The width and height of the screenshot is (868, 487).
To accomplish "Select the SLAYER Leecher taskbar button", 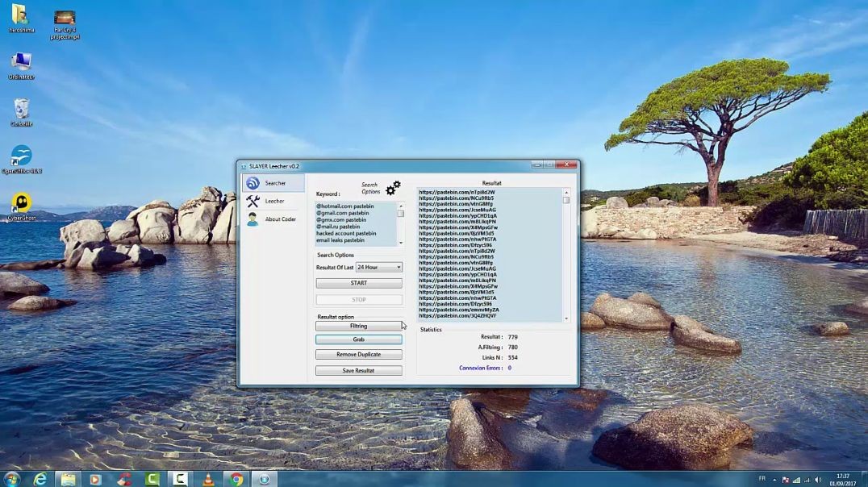I will [x=265, y=479].
